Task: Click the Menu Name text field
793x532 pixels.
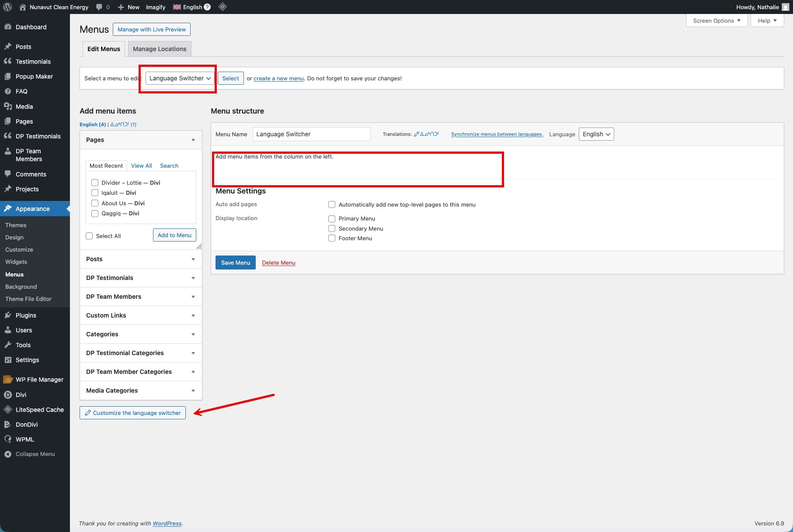Action: coord(311,134)
